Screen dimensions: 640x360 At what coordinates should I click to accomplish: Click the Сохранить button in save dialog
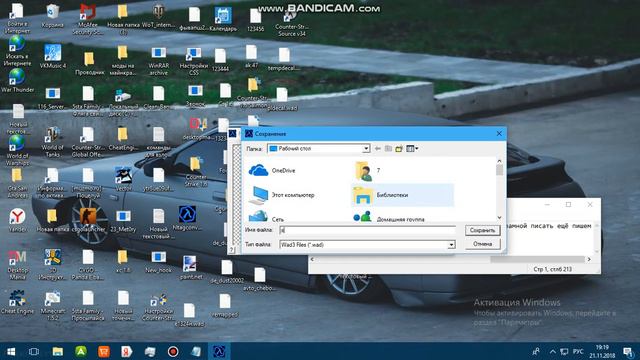click(x=482, y=230)
